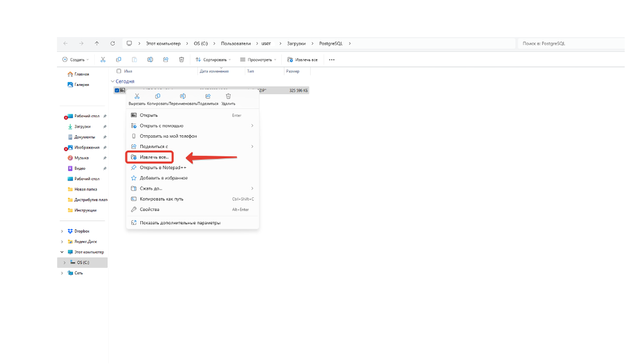
Task: Choose Извлечь все... in the context menu
Action: (x=154, y=157)
